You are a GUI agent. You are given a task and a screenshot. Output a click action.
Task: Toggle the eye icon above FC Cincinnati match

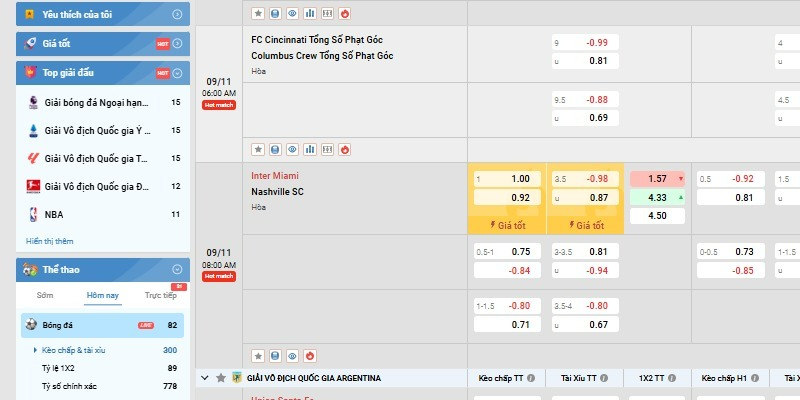pos(292,14)
